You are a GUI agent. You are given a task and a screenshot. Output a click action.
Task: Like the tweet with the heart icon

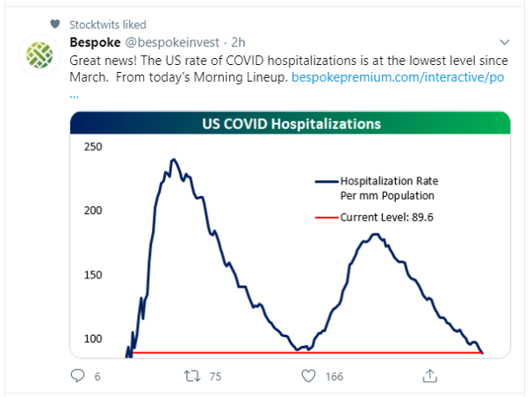click(308, 376)
